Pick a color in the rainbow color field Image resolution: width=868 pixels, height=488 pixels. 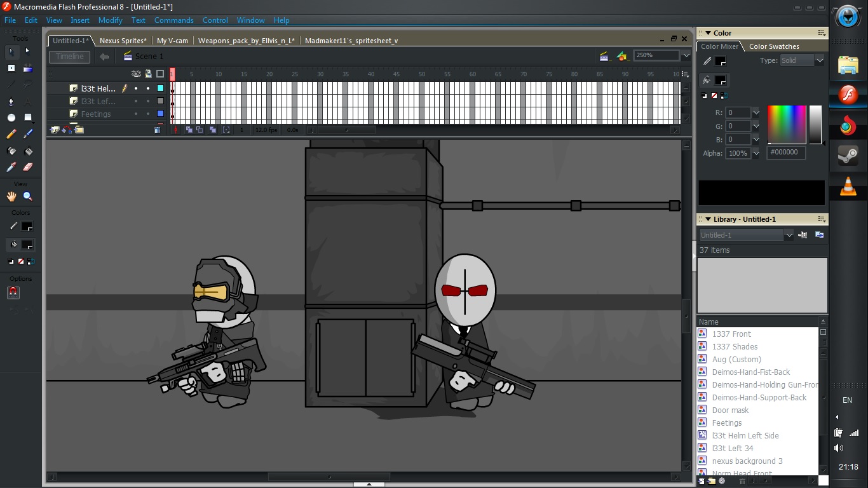[787, 125]
